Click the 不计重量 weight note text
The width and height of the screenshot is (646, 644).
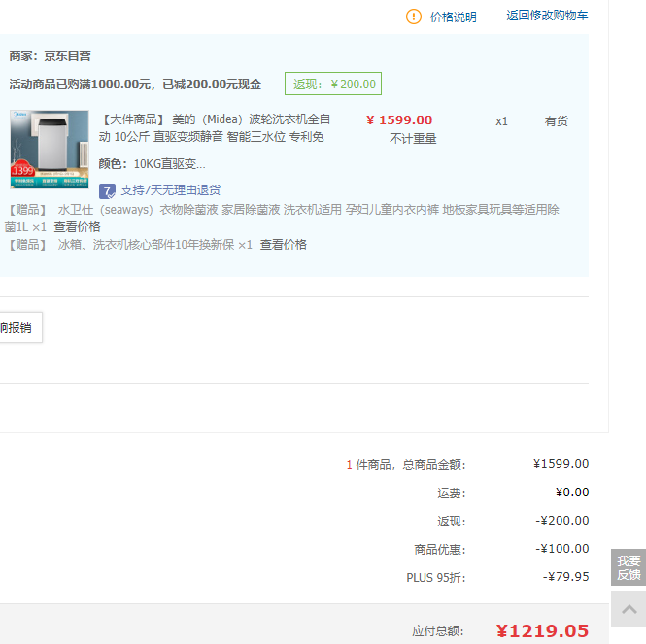point(413,139)
